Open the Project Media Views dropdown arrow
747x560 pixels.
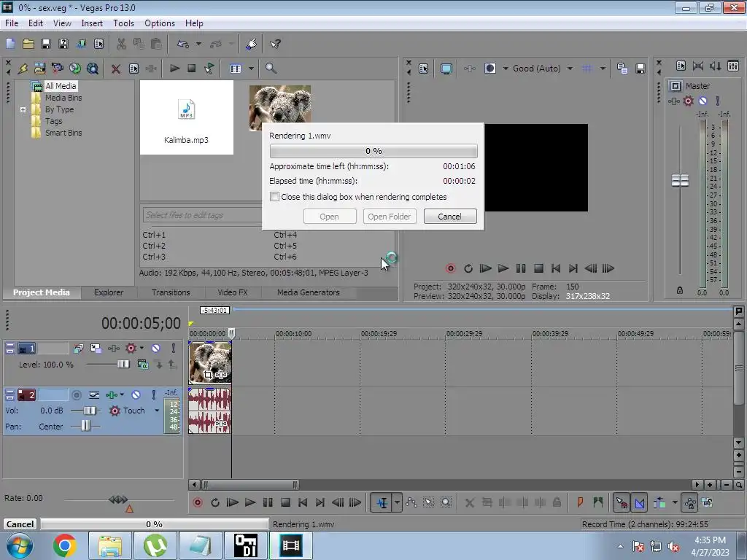coord(251,69)
